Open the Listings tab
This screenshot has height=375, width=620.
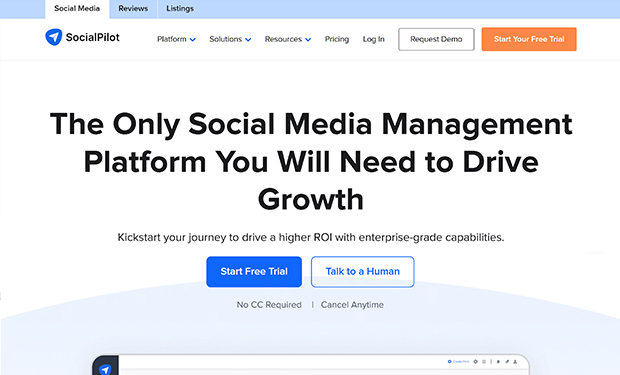(180, 9)
